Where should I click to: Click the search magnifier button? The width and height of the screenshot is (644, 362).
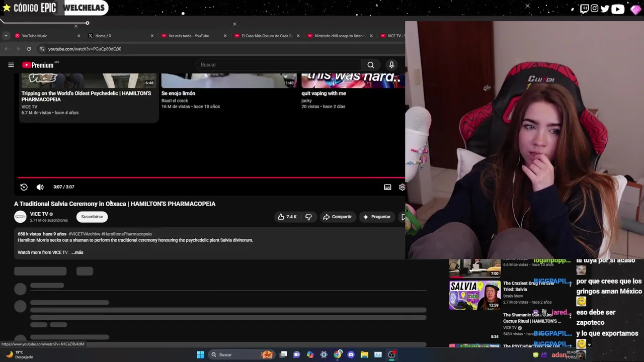[x=370, y=65]
